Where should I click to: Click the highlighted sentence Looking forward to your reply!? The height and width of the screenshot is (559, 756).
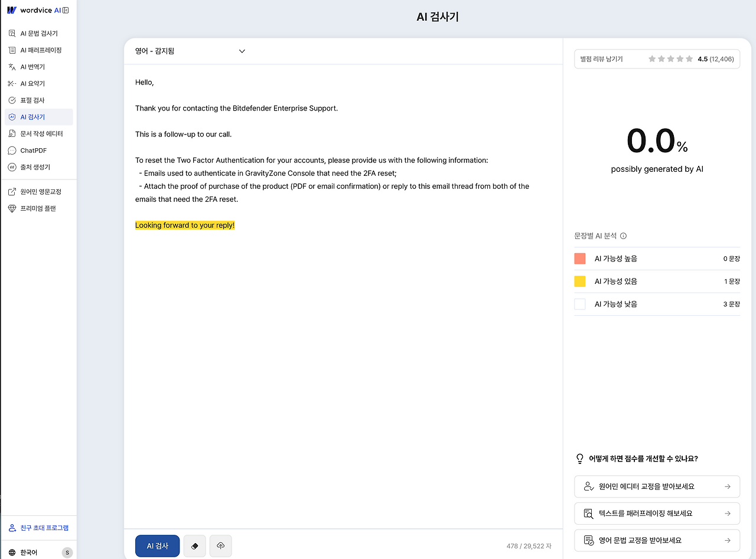[185, 225]
